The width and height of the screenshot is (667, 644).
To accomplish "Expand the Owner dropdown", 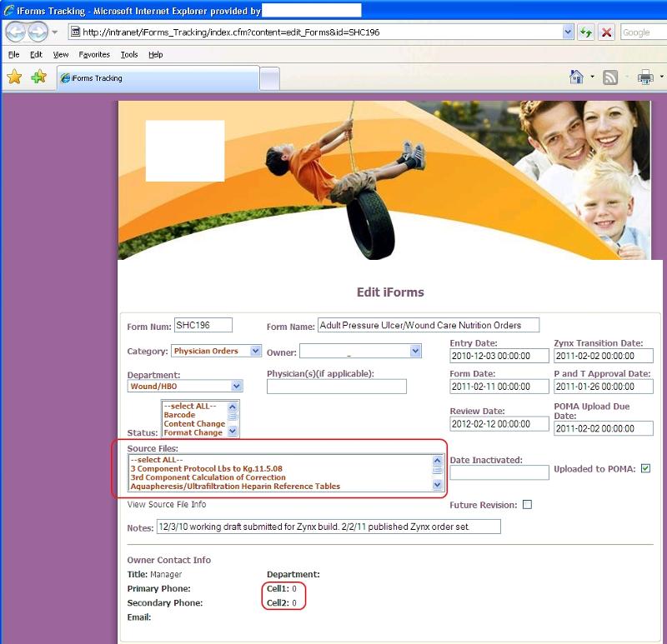I will (414, 352).
